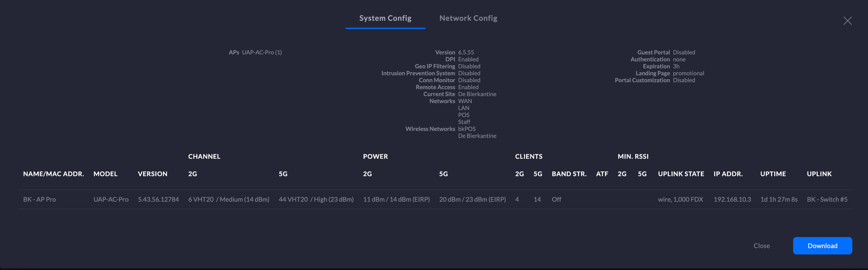Sort by NAME/MAC ADDR. column header

pos(53,174)
